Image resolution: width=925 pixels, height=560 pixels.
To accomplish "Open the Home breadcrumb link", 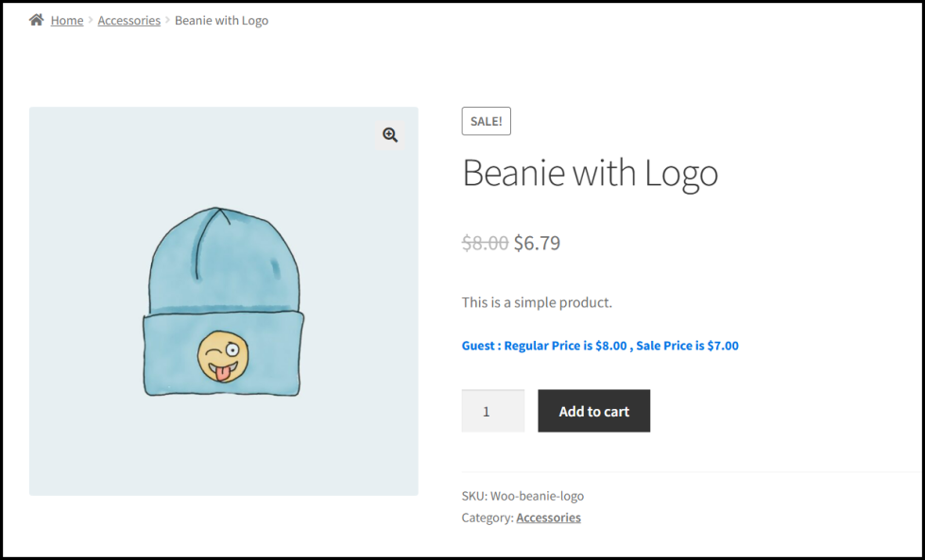I will (67, 21).
